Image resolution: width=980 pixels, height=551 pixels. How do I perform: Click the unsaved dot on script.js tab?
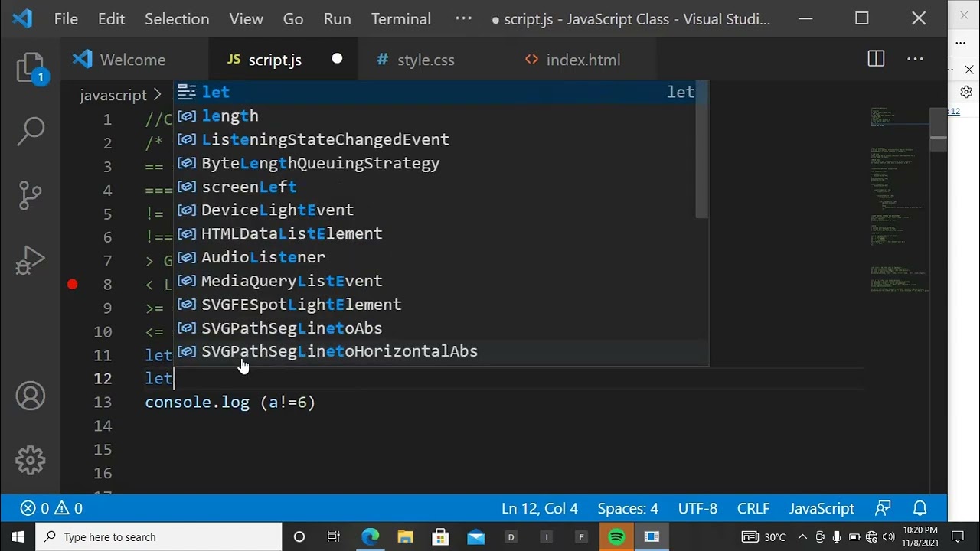point(337,59)
